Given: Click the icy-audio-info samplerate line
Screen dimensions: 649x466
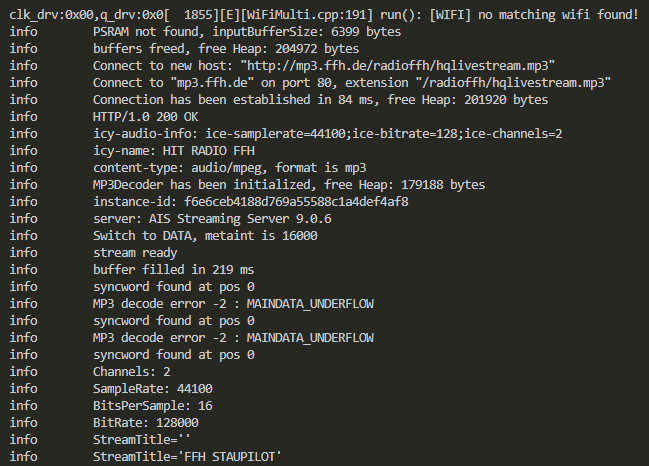Looking at the screenshot, I should [x=327, y=134].
